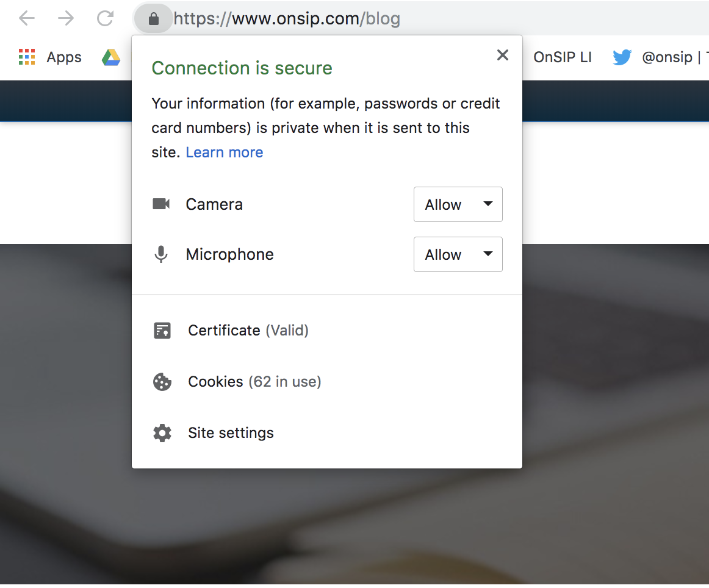Viewport: 709px width, 588px height.
Task: Click the Google Drive icon in bookmarks bar
Action: point(110,57)
